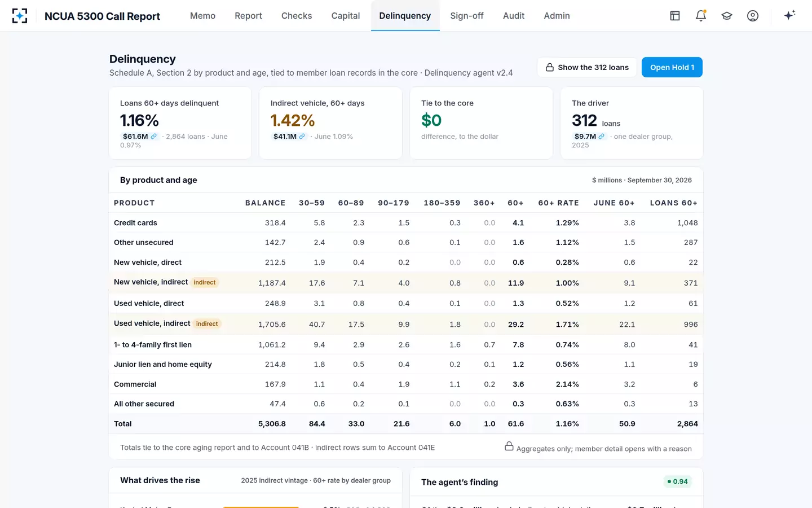This screenshot has height=508, width=812.
Task: Open the Admin tab
Action: point(557,16)
